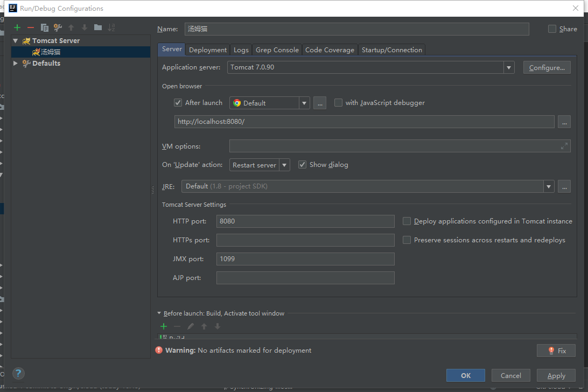Image resolution: width=588 pixels, height=392 pixels.
Task: Move the before-launch task up
Action: 204,326
